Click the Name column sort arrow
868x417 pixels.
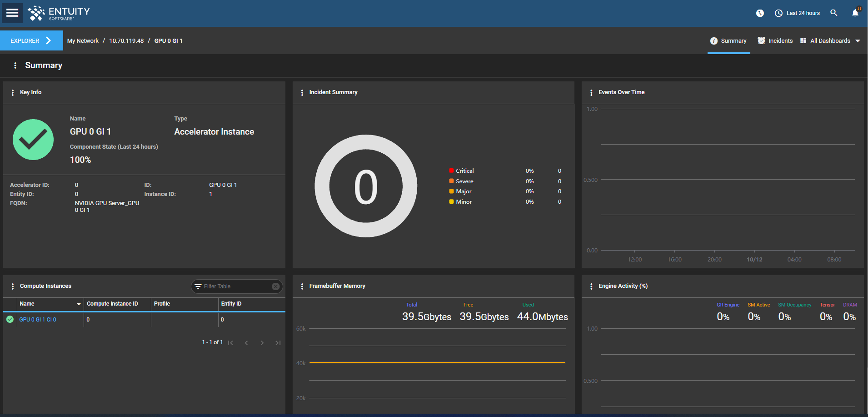pos(79,304)
